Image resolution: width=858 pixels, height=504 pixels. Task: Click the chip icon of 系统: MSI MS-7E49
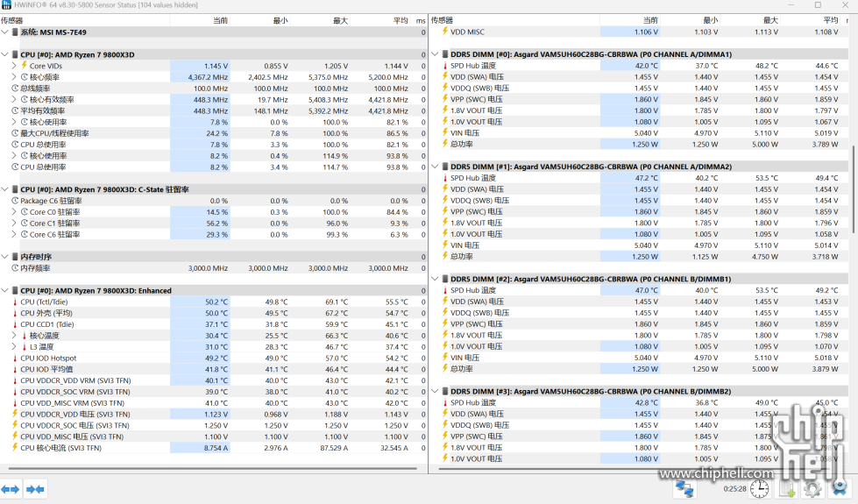coord(15,32)
